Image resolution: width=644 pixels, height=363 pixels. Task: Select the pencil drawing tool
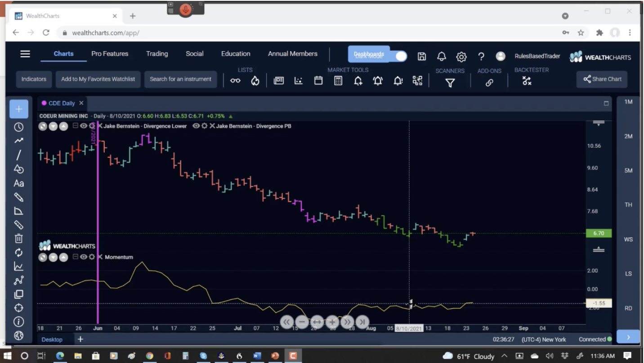pyautogui.click(x=19, y=197)
